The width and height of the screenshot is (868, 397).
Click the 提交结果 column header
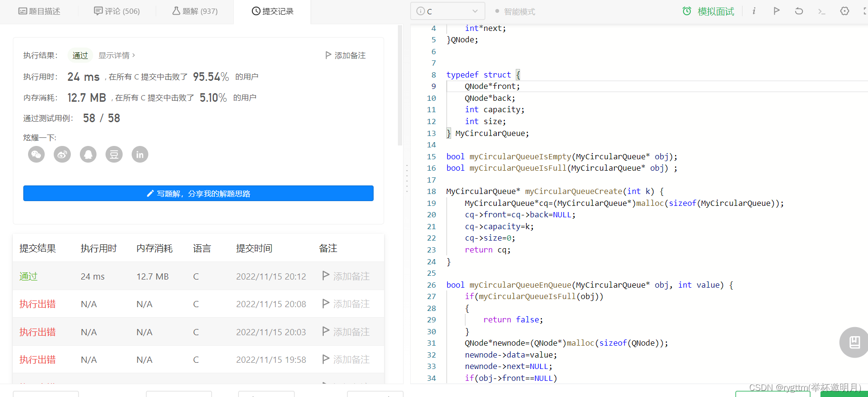tap(38, 248)
